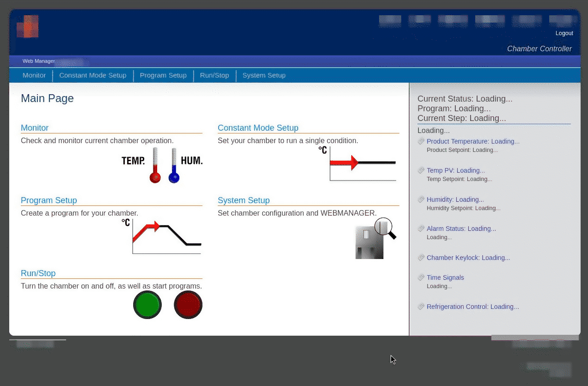Click the tag icon beside Humidity
588x386 pixels.
(x=421, y=199)
